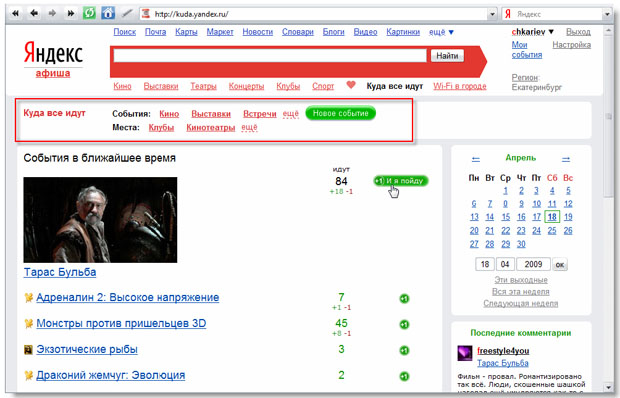The width and height of the screenshot is (620, 398).
Task: Switch to the Кино tab below the search bar
Action: coord(122,86)
